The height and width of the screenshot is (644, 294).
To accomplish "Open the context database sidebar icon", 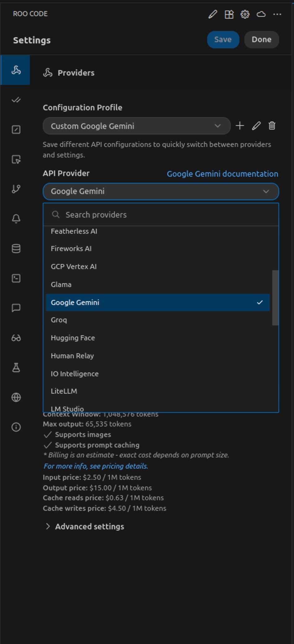I will (16, 249).
